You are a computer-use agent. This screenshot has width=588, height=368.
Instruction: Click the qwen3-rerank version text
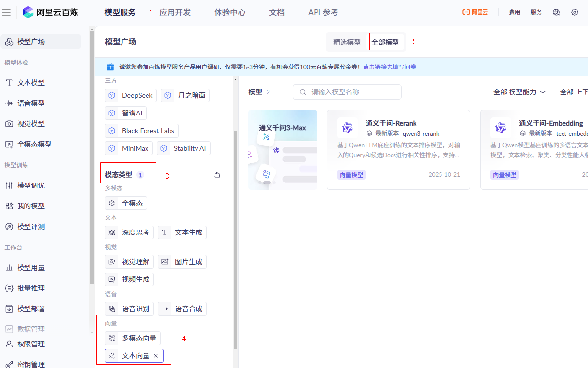421,133
